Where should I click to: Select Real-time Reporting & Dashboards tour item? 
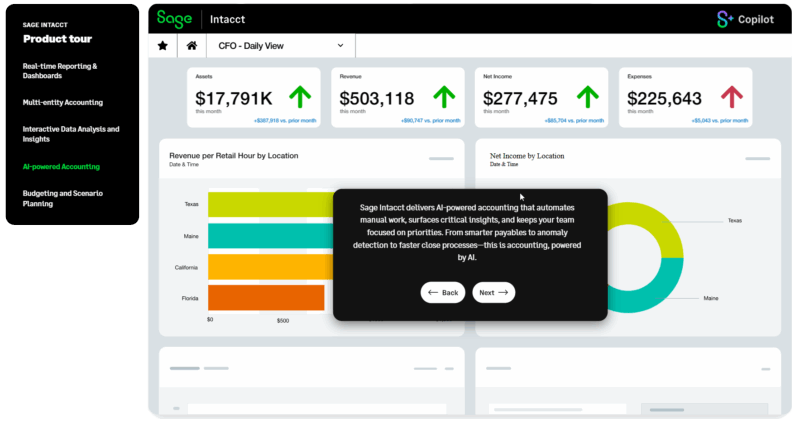(x=60, y=71)
